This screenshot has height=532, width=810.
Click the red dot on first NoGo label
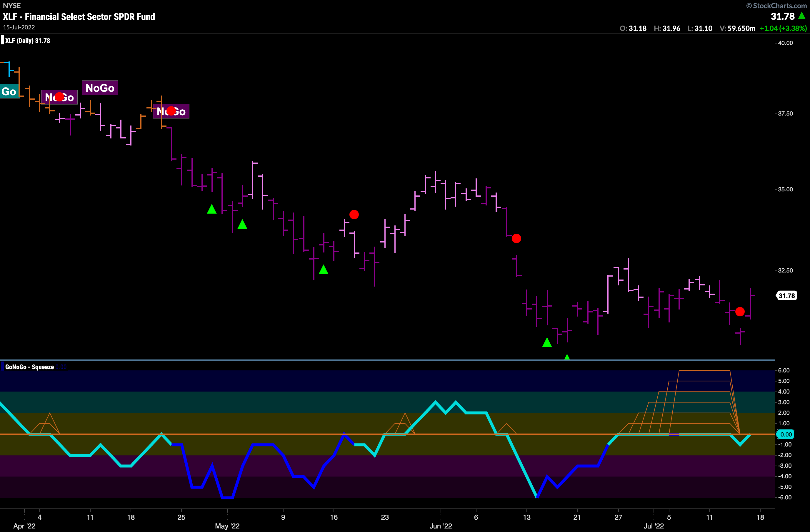(59, 97)
